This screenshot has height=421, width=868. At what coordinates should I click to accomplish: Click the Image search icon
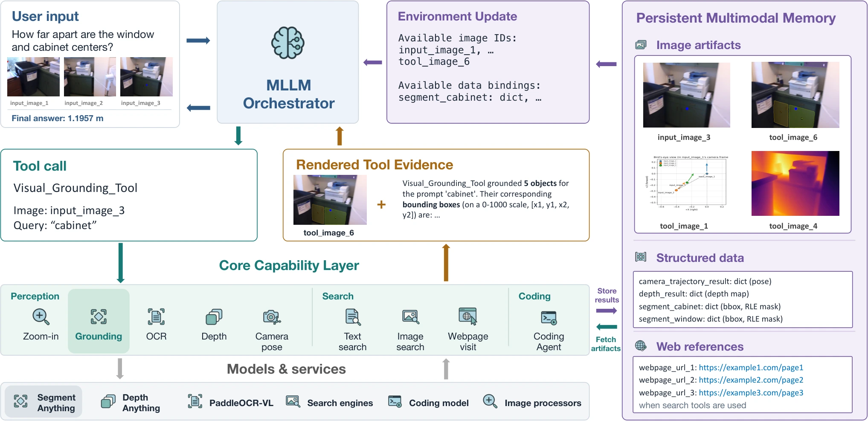click(x=410, y=317)
